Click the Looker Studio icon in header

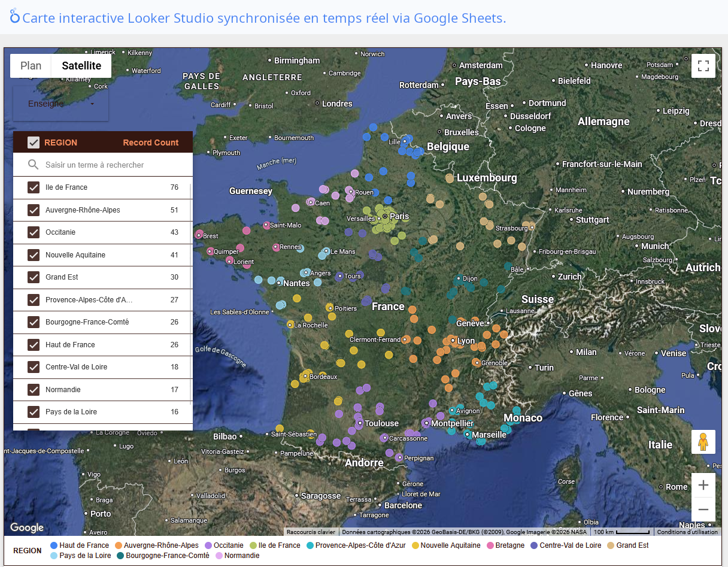(x=15, y=17)
